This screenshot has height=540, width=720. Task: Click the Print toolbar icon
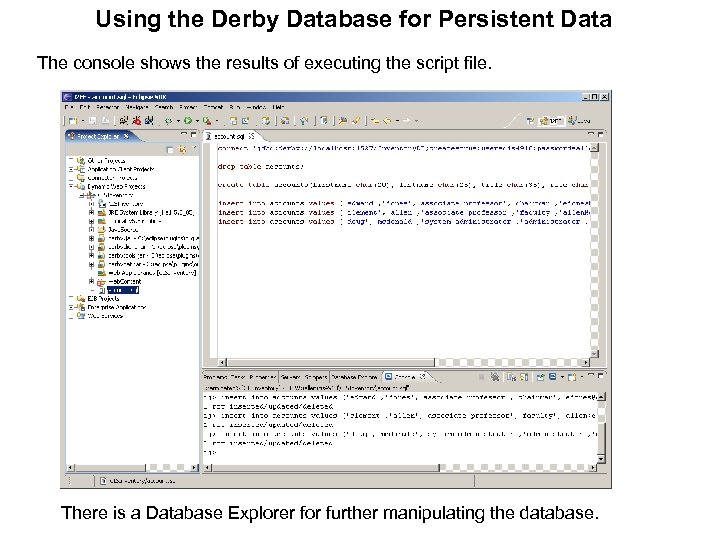tap(105, 121)
